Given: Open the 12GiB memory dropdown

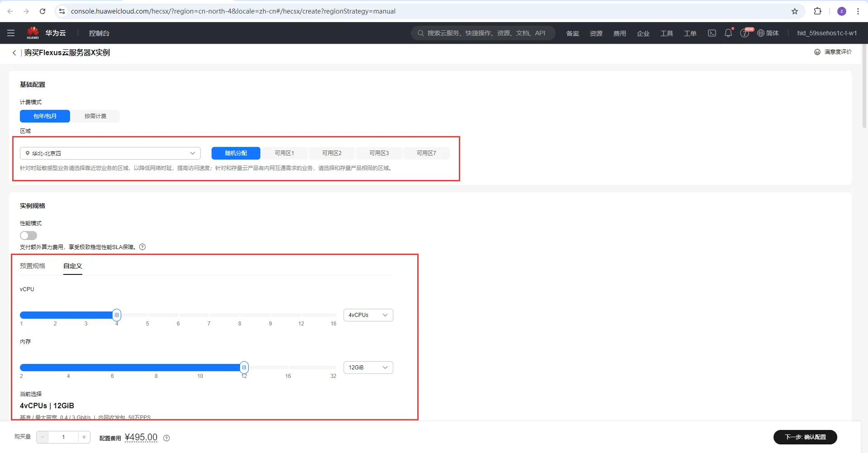Looking at the screenshot, I should tap(368, 368).
